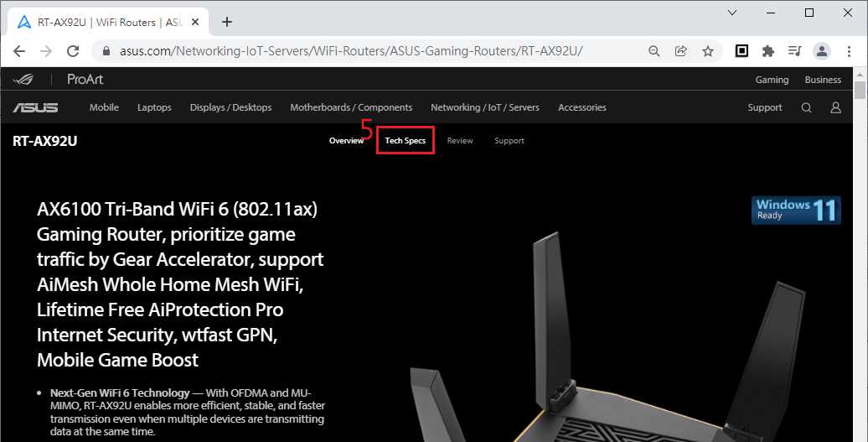Image resolution: width=868 pixels, height=442 pixels.
Task: Open the zoom magnifier icon in address bar
Action: click(x=654, y=51)
